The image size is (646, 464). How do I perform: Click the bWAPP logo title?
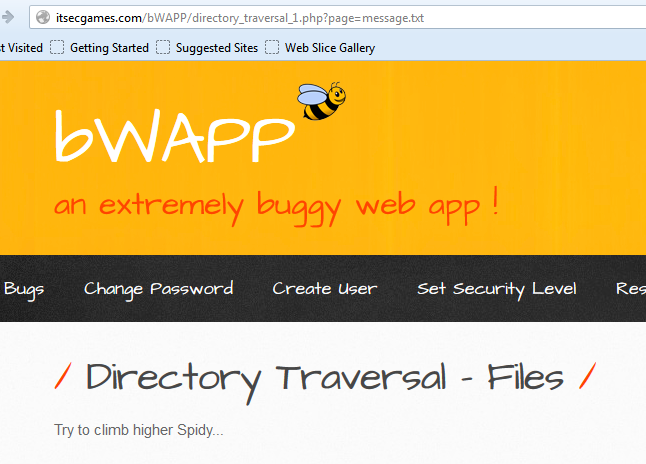(x=175, y=136)
